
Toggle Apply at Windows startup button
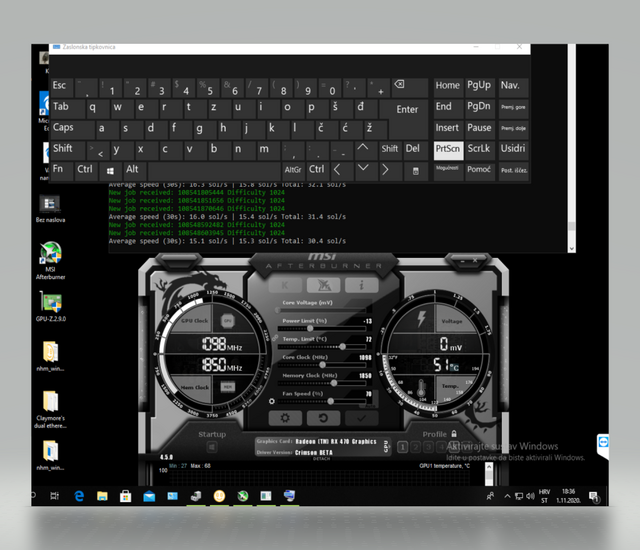pos(212,448)
